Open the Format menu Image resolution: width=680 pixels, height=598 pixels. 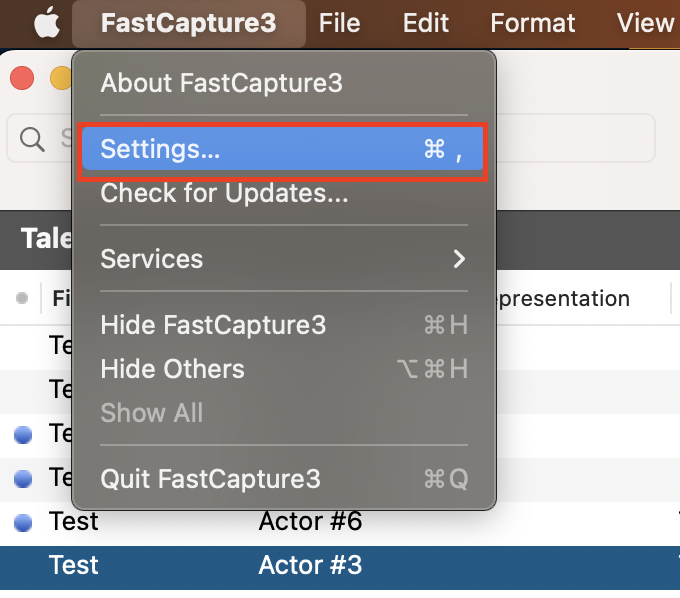(533, 22)
